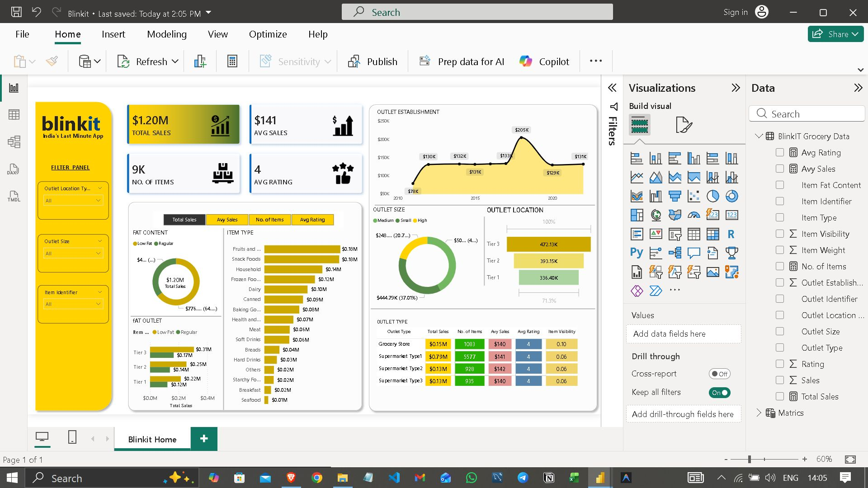Click the Save icon in title bar
The width and height of the screenshot is (868, 488).
click(16, 12)
